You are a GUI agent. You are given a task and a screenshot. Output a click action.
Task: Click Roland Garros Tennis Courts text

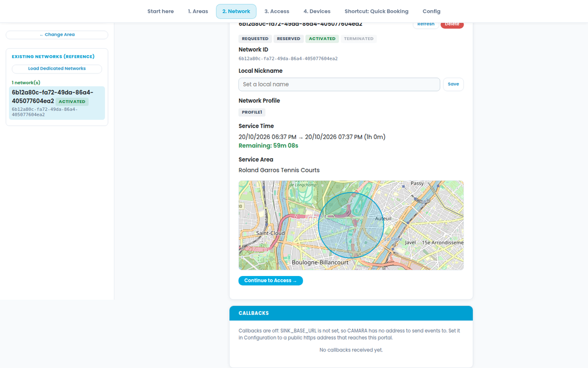point(279,170)
